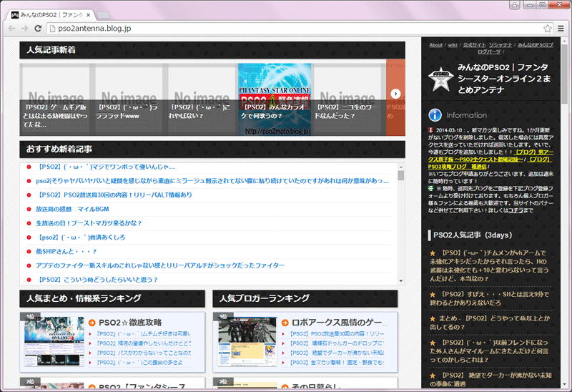Click the 人気まとめ・情報系ランキング header
Viewport: 572px width, 392px height.
point(112,298)
